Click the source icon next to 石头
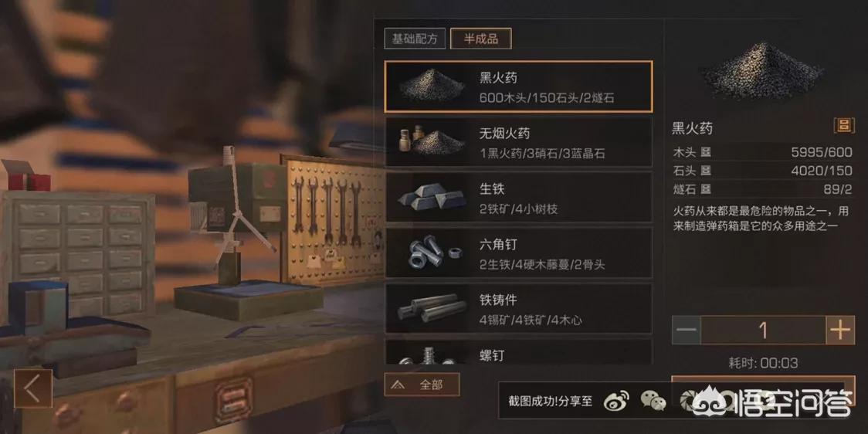This screenshot has height=434, width=868. click(x=706, y=171)
